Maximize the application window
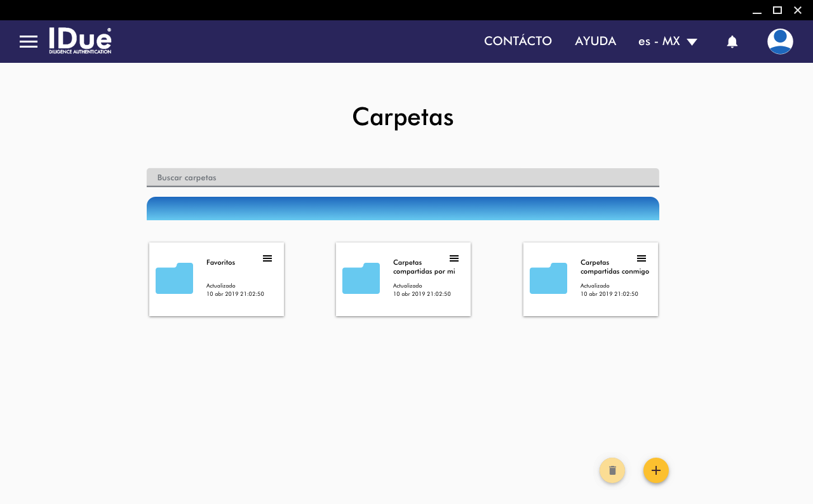 pyautogui.click(x=777, y=10)
